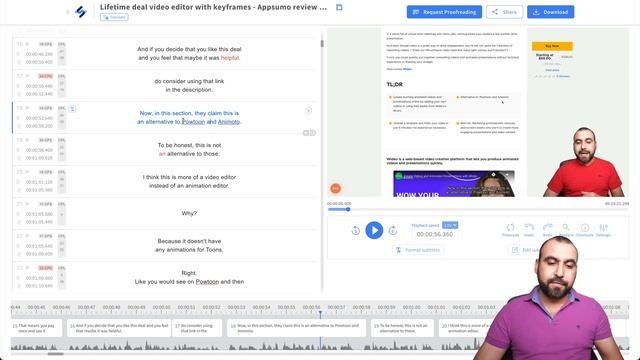Select subtitle 'And if you decide that you like this deal'

(x=189, y=53)
